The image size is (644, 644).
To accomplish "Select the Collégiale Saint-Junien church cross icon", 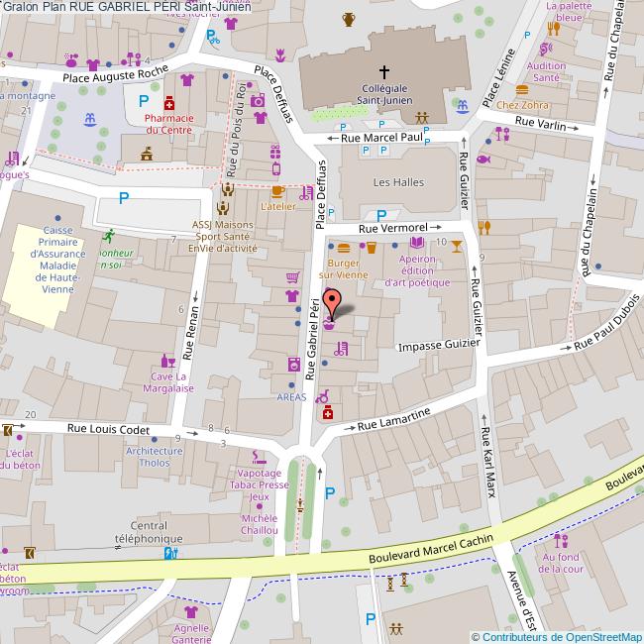I will (x=385, y=71).
